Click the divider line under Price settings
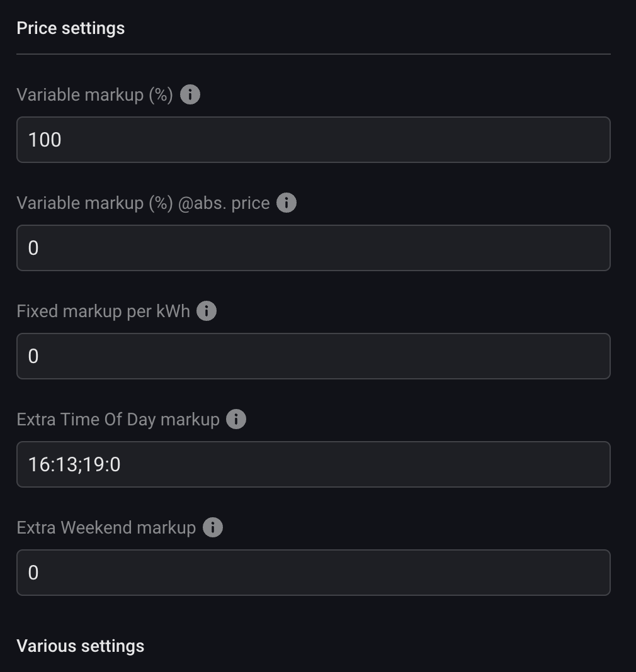This screenshot has height=672, width=636. coord(313,54)
